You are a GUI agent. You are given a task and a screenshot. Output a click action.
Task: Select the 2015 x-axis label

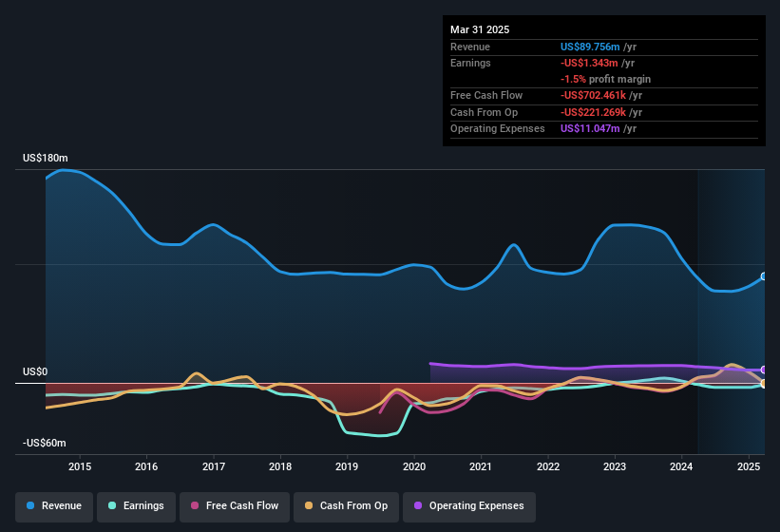click(x=80, y=466)
